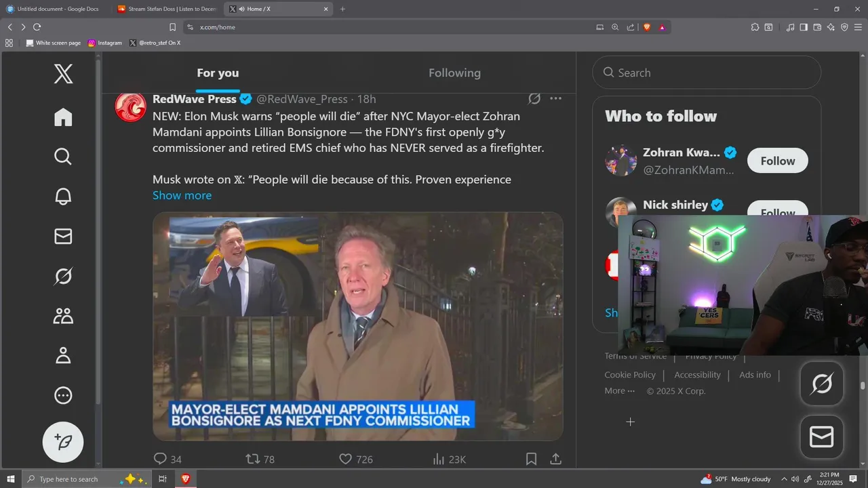Reply to post with 34 comments
Screen dimensions: 868x488
167,459
